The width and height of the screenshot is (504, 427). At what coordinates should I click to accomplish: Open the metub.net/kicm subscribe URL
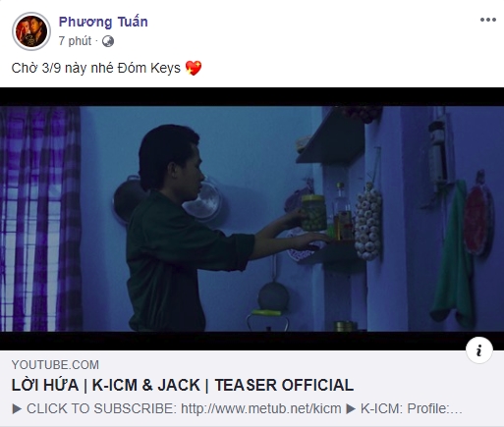point(261,408)
